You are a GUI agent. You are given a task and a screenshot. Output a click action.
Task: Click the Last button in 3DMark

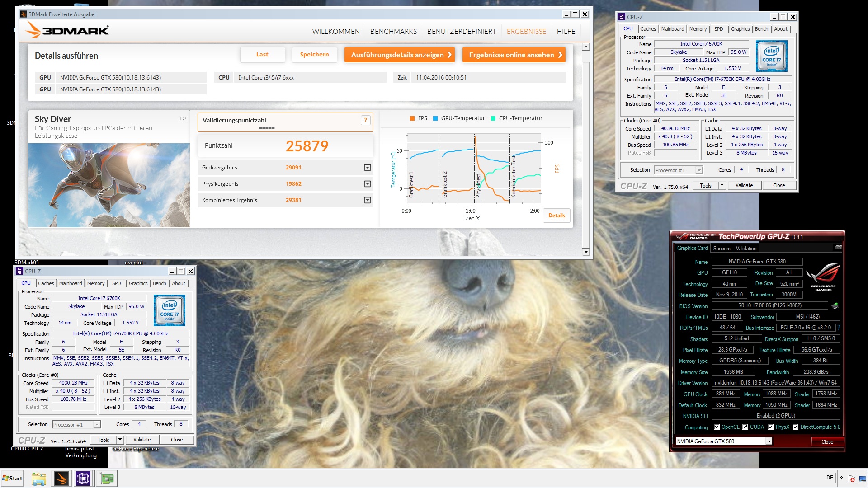pyautogui.click(x=262, y=55)
